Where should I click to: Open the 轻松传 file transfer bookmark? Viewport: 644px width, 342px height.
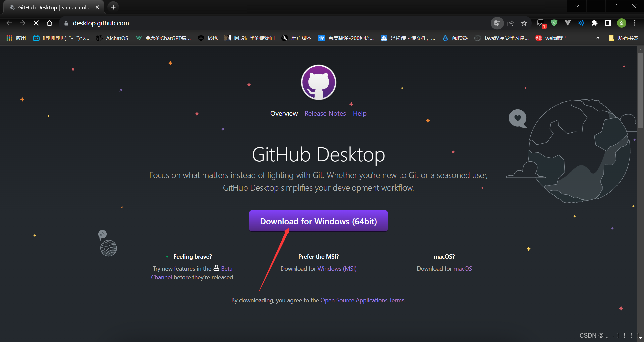pyautogui.click(x=408, y=38)
